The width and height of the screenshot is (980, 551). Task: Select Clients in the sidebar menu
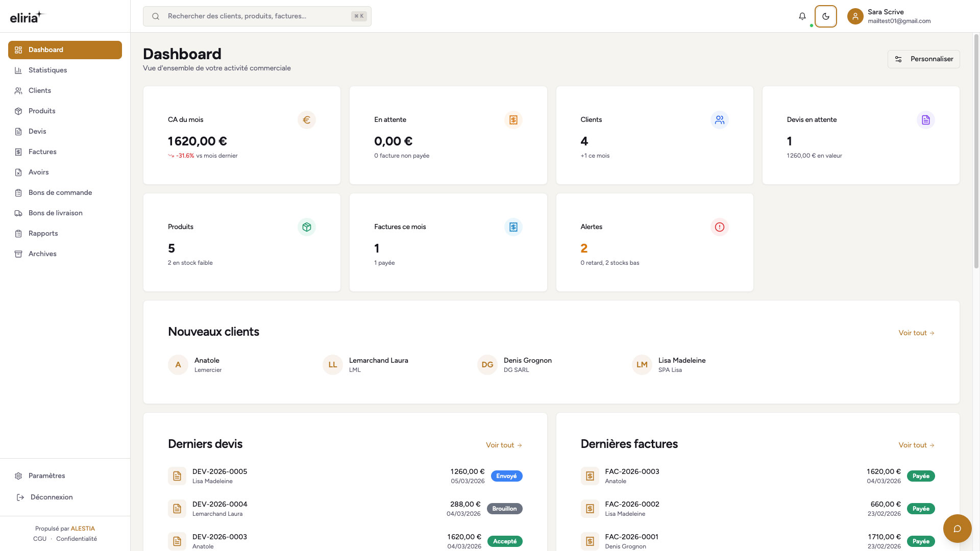pos(39,90)
